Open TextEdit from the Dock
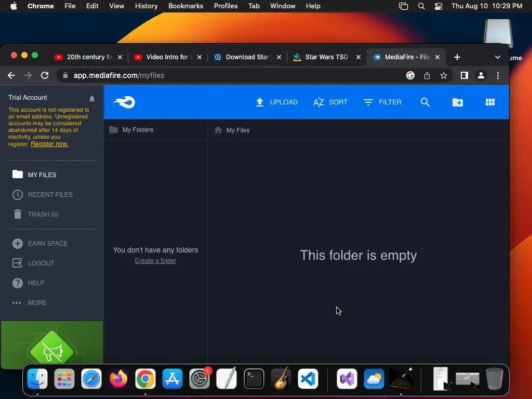This screenshot has height=399, width=532. pyautogui.click(x=227, y=379)
